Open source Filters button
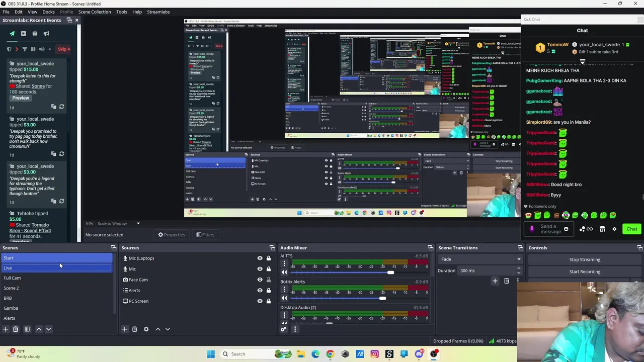 coord(205,235)
